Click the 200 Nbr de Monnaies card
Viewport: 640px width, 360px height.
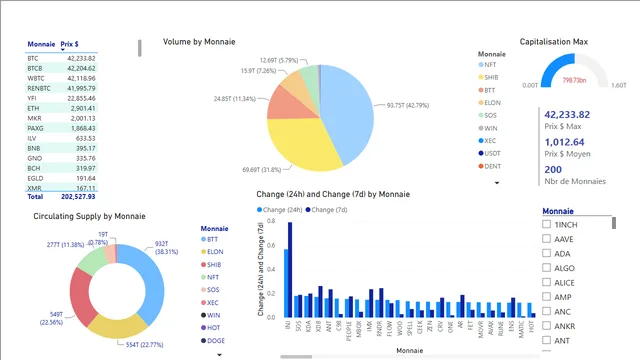pyautogui.click(x=575, y=175)
